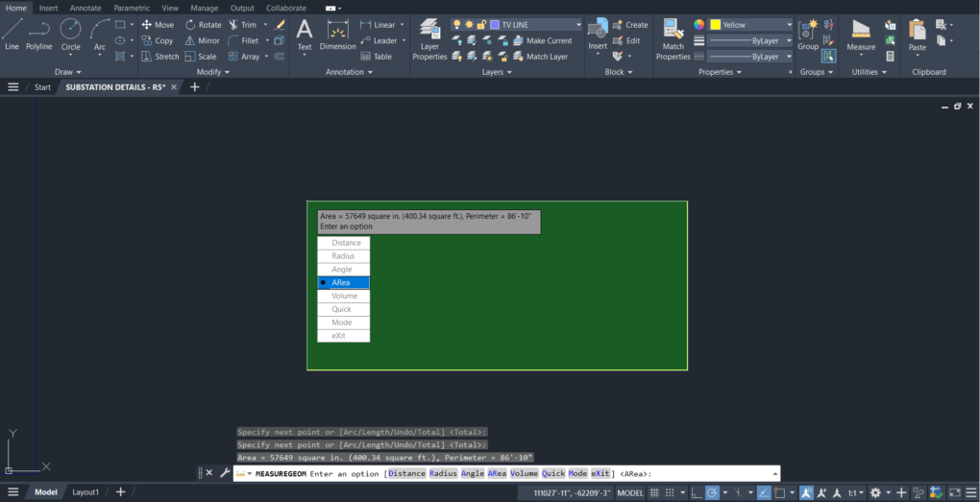
Task: Click the Linear dimension button
Action: click(379, 25)
